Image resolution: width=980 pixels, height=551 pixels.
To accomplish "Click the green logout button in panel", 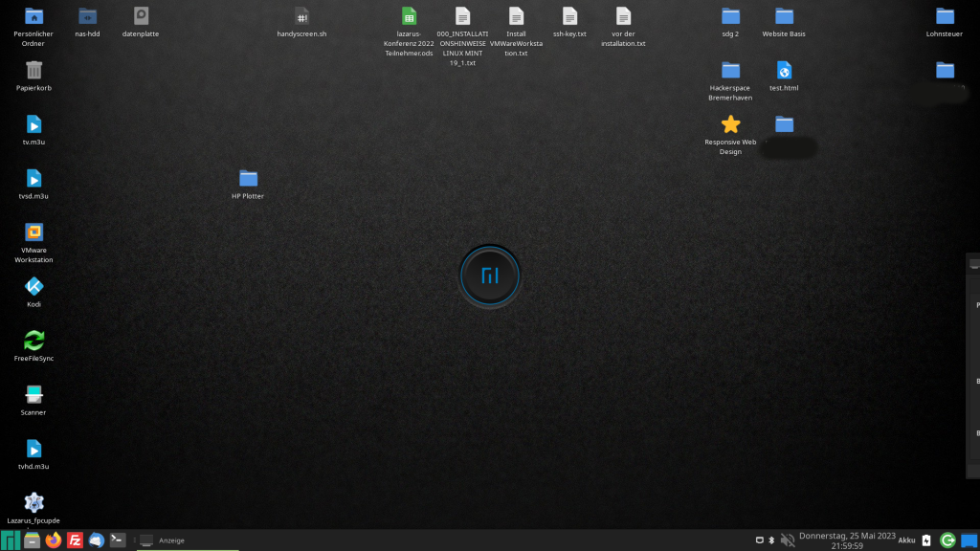I will click(947, 540).
